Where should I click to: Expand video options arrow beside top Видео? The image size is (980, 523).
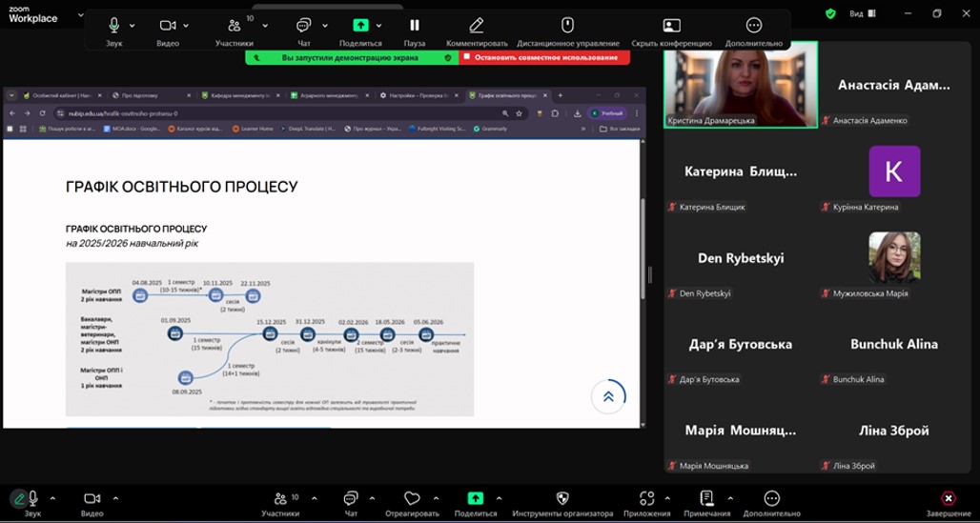(186, 26)
